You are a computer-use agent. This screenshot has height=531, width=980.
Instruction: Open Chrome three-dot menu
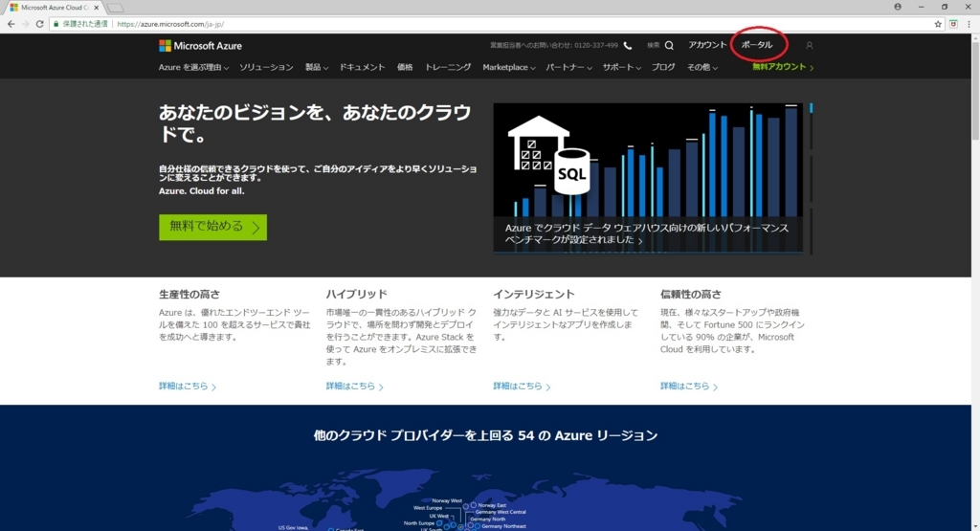(969, 24)
